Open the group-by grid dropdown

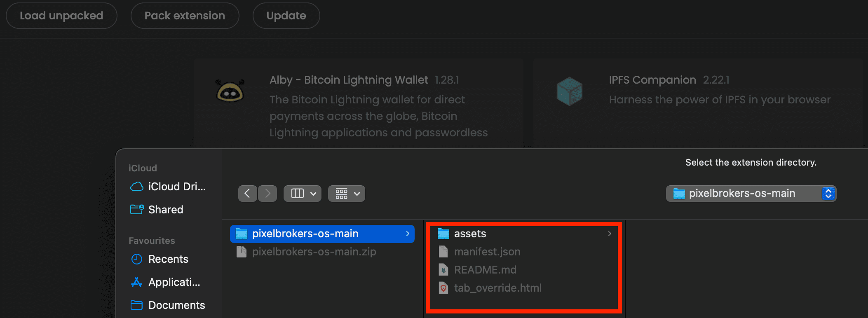pos(347,193)
